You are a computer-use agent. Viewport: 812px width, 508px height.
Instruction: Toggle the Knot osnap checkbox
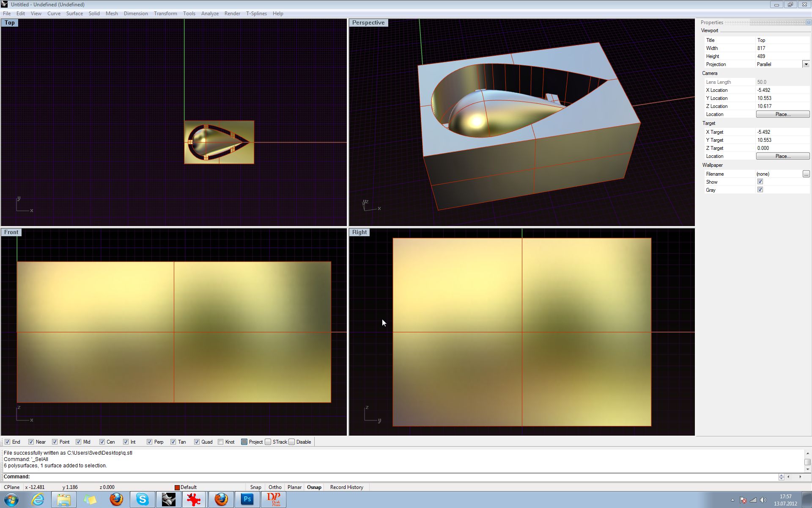(221, 442)
